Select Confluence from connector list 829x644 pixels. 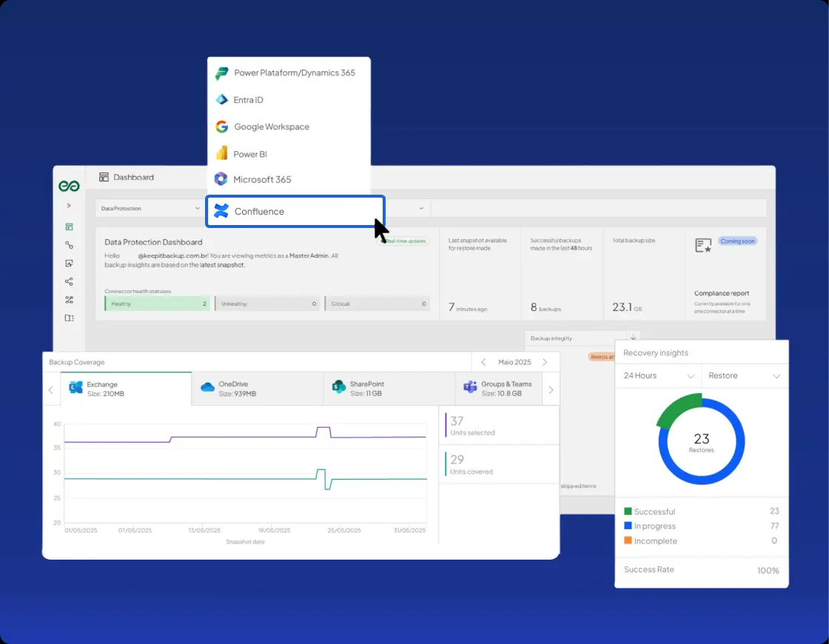295,212
